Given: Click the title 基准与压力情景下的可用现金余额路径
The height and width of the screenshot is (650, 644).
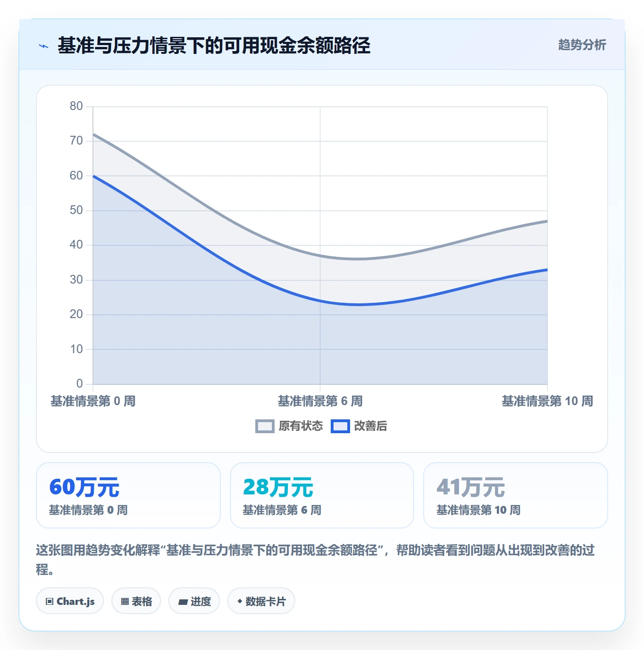Looking at the screenshot, I should pos(214,46).
